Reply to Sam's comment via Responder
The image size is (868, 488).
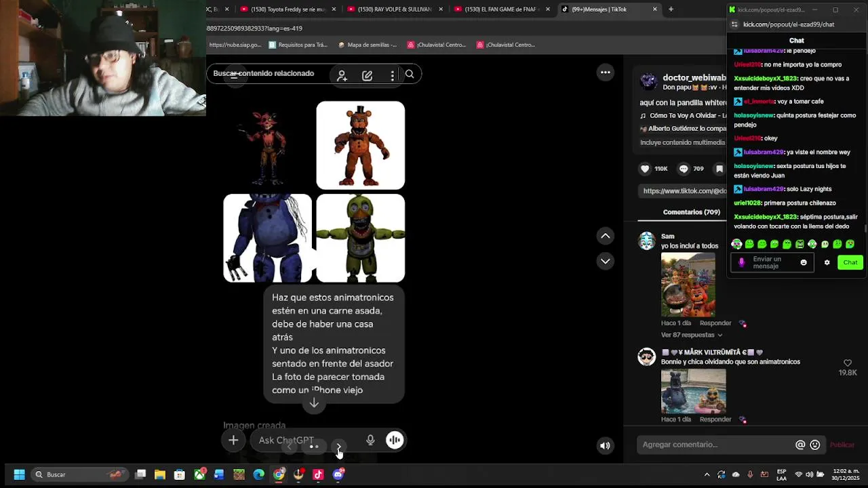coord(715,323)
